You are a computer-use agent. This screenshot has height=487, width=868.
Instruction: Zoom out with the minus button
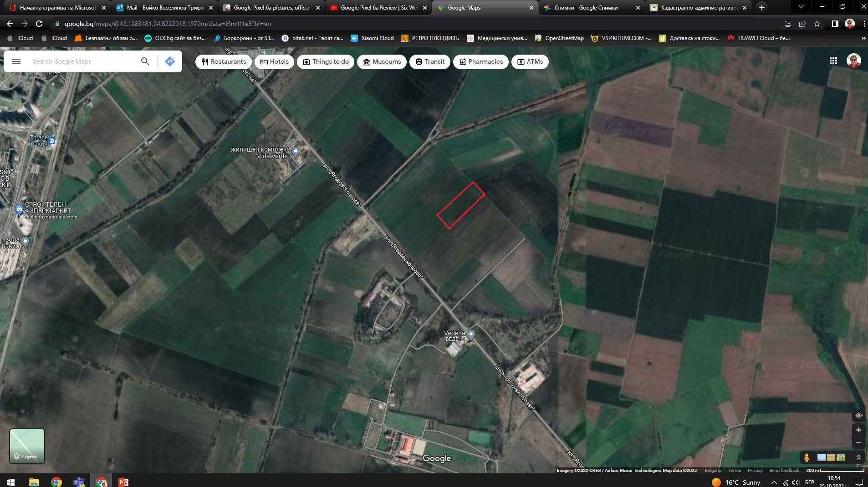[858, 443]
